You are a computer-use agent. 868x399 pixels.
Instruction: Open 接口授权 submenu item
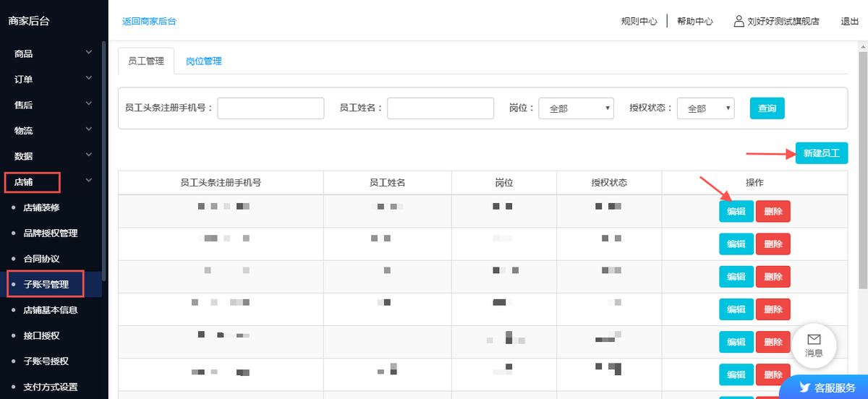pyautogui.click(x=41, y=335)
